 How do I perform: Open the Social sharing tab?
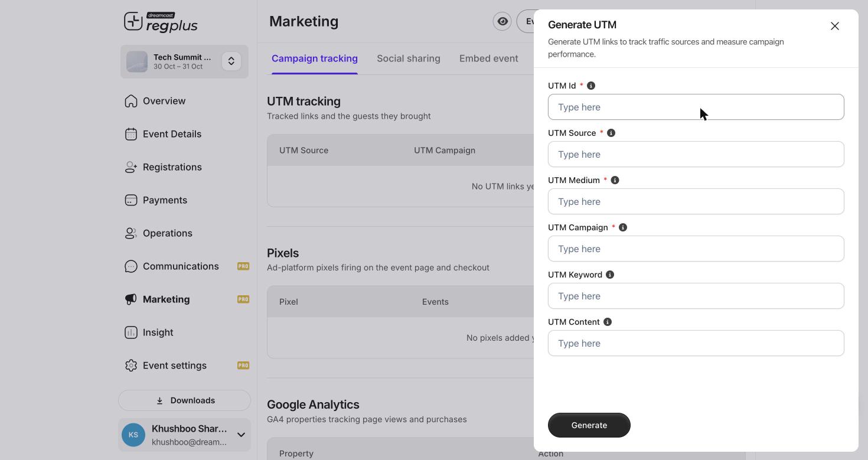(x=409, y=58)
